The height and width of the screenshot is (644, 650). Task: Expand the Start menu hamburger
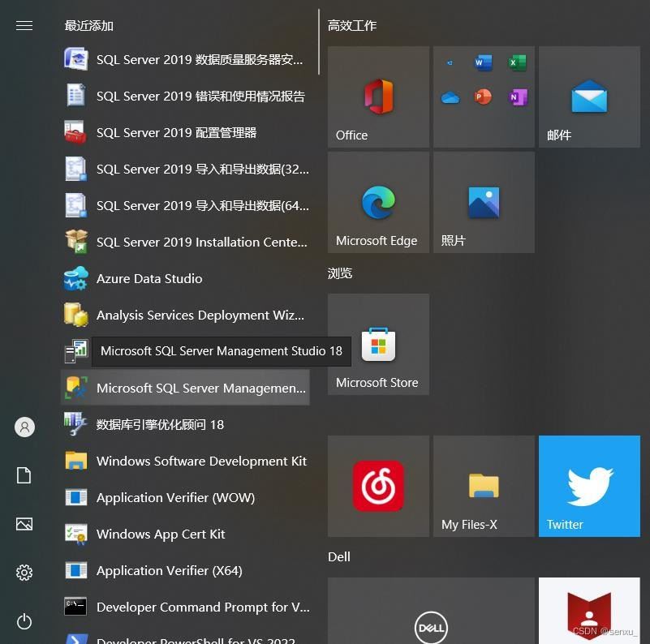[24, 26]
